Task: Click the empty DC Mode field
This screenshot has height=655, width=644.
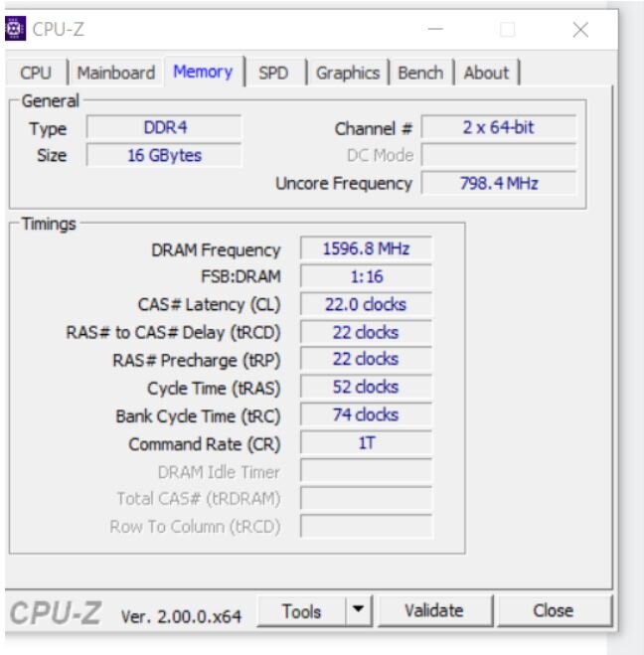Action: 499,155
